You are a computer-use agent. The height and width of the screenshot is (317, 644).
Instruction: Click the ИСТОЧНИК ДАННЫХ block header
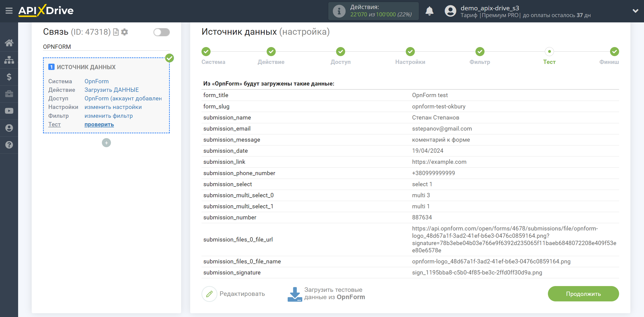point(86,67)
